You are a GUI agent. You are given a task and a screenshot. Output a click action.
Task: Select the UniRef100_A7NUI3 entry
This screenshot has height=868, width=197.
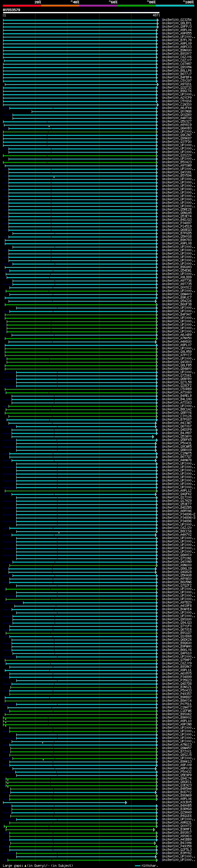(176, 745)
